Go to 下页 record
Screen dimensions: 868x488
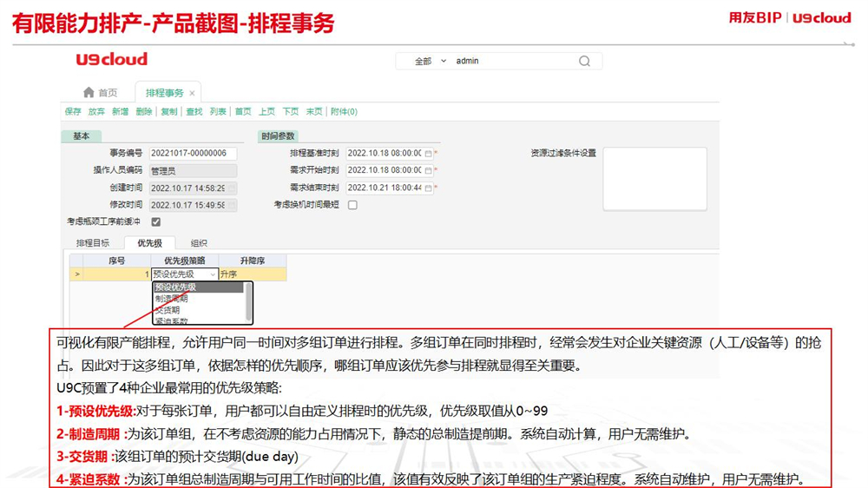point(291,112)
